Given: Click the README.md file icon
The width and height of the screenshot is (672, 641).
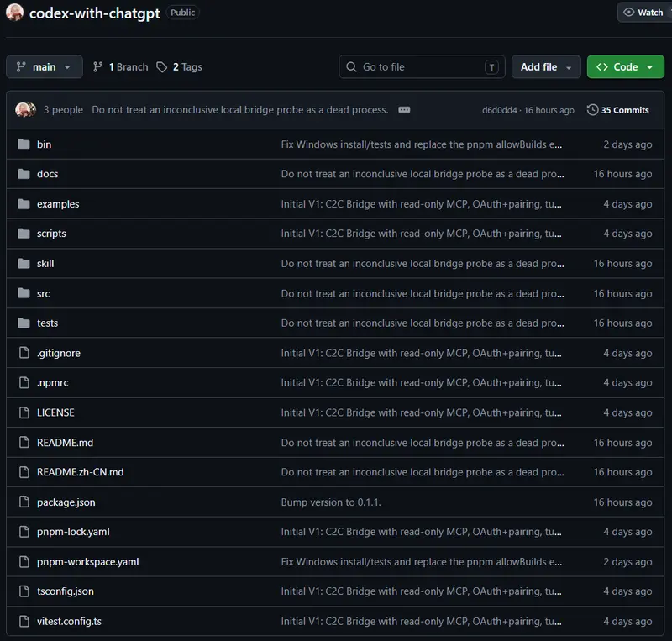Looking at the screenshot, I should (24, 442).
